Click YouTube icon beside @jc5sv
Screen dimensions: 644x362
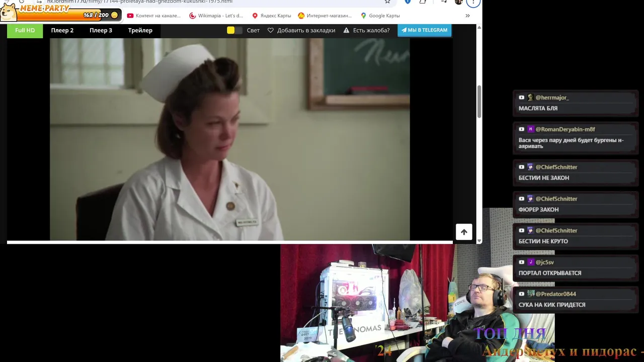pos(522,262)
